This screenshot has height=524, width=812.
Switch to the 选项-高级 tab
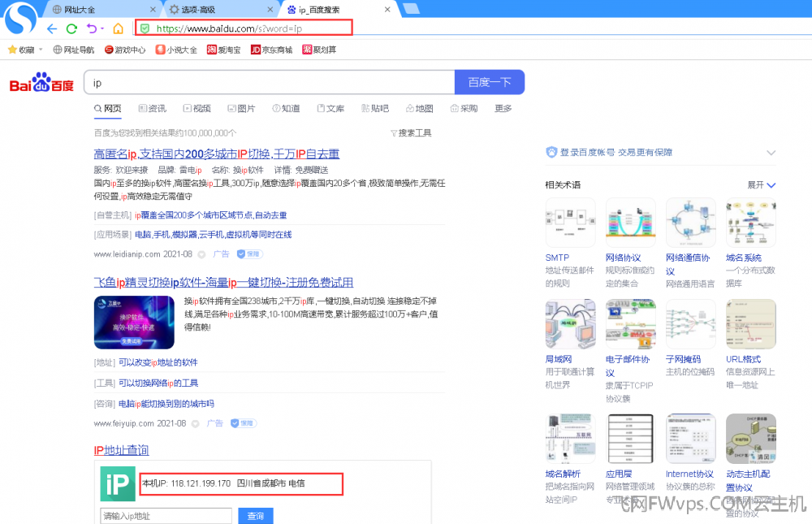coord(221,9)
